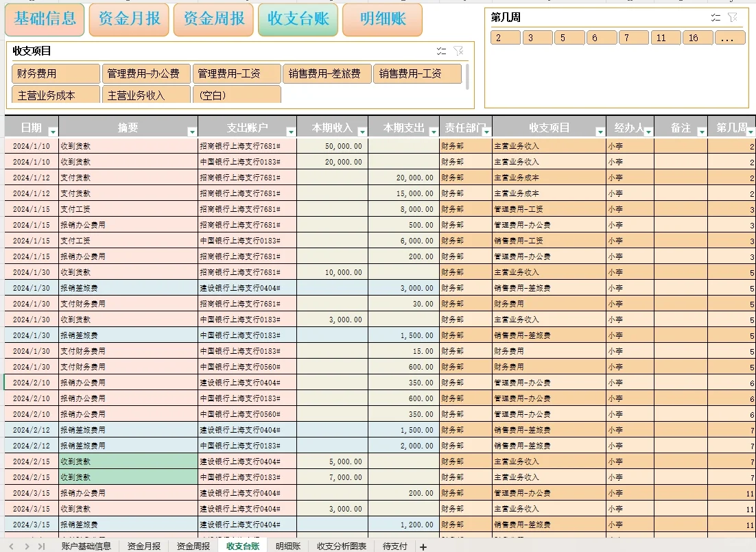The width and height of the screenshot is (756, 552).
Task: Switch to the 资金月报 sheet tab
Action: coord(143,547)
